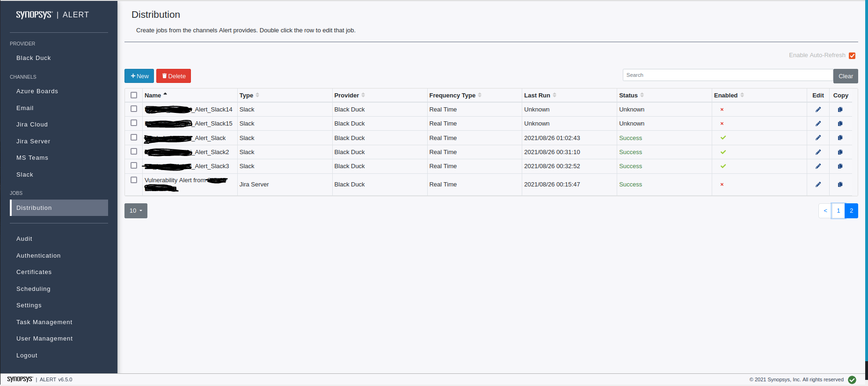Open the MS Teams channel
Viewport: 868px width, 386px height.
click(x=32, y=158)
